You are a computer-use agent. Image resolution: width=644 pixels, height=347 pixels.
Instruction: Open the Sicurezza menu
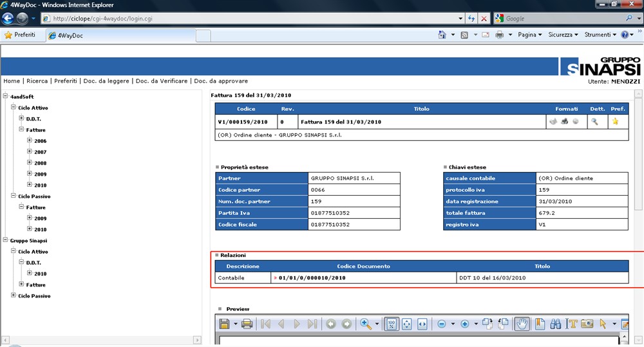pyautogui.click(x=563, y=35)
